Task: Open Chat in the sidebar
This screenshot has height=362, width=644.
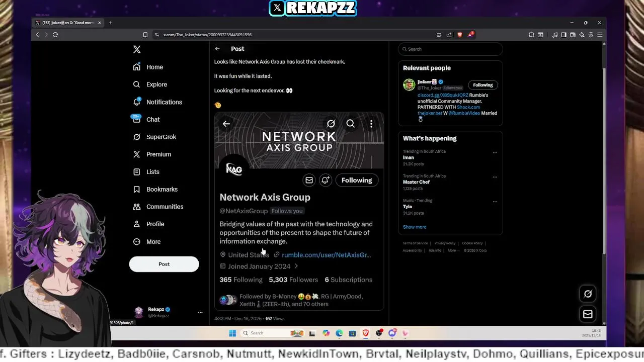Action: pyautogui.click(x=146, y=120)
